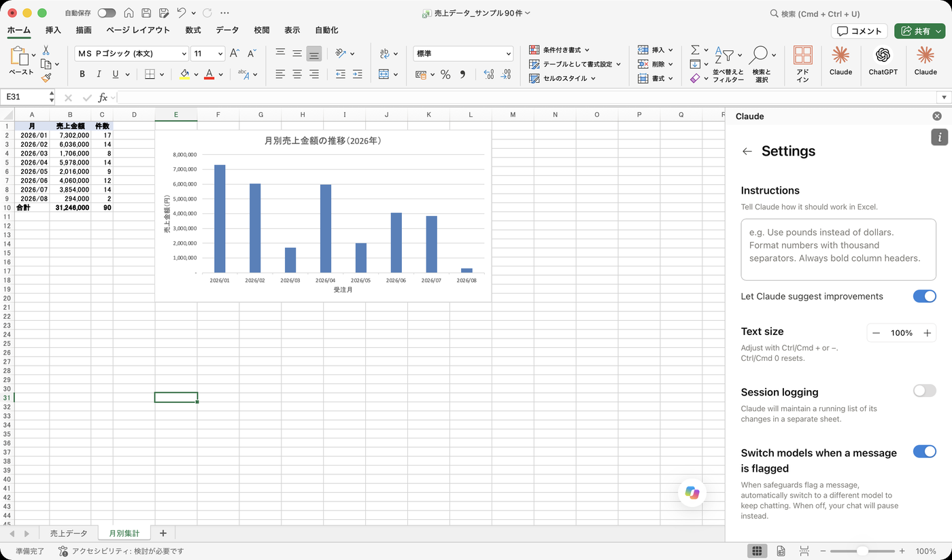Click the Copilot floating icon
Viewport: 952px width, 560px height.
point(692,493)
